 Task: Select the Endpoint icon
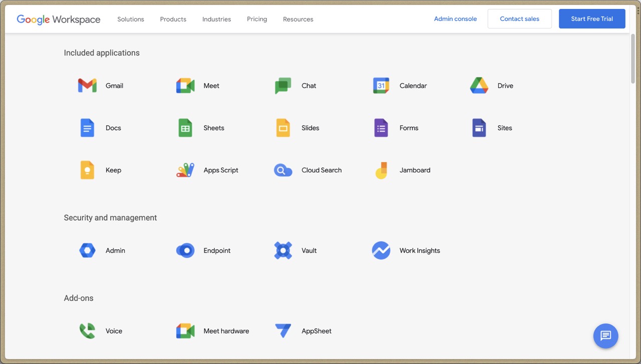coord(185,250)
